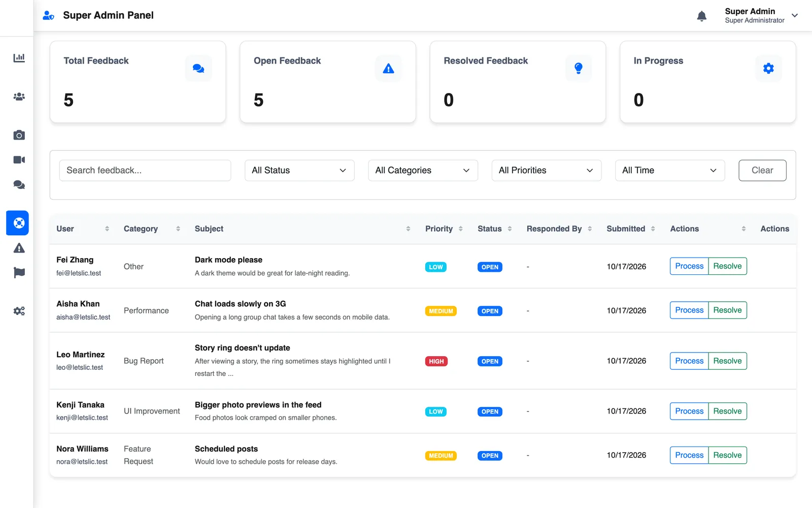Select the highlighted life ring sidebar icon
This screenshot has height=508, width=812.
click(x=17, y=223)
